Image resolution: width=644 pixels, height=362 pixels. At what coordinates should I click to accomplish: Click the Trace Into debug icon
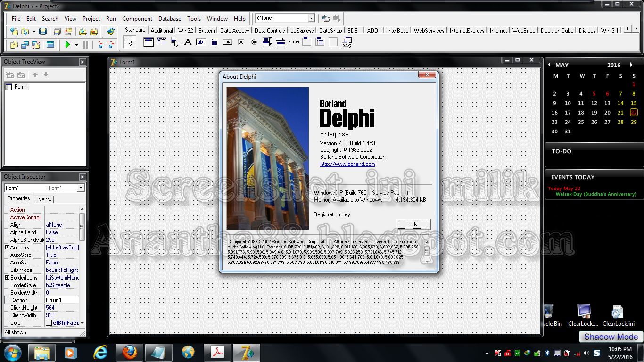(100, 45)
